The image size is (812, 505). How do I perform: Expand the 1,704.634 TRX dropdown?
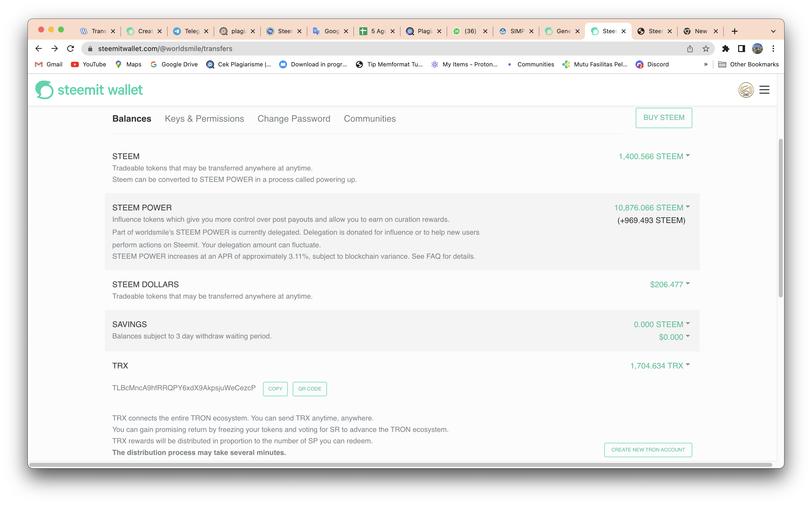660,365
